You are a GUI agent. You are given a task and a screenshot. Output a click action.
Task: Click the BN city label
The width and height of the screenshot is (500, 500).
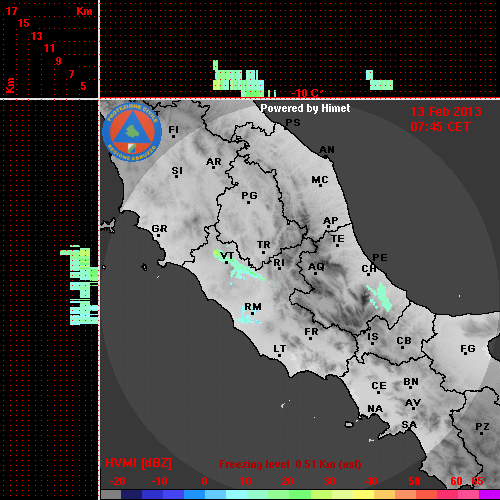coord(411,382)
